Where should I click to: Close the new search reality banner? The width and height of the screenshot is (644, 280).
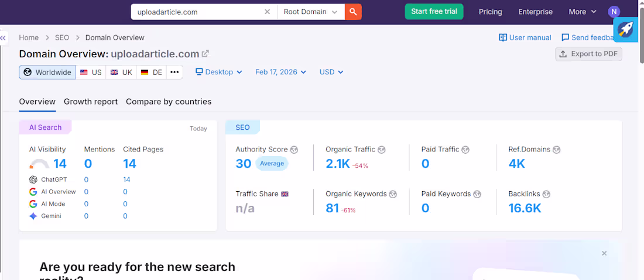click(x=604, y=253)
